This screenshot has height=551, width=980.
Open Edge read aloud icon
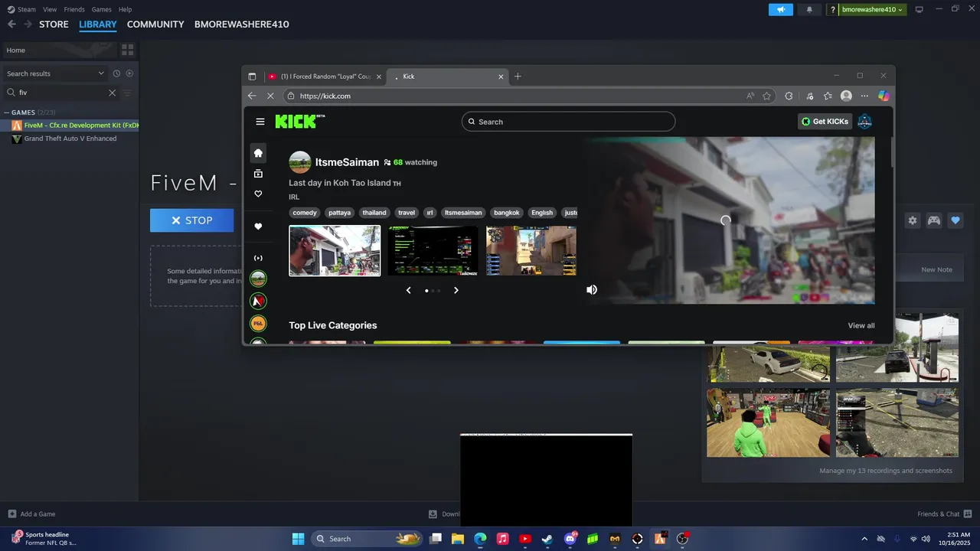click(750, 96)
